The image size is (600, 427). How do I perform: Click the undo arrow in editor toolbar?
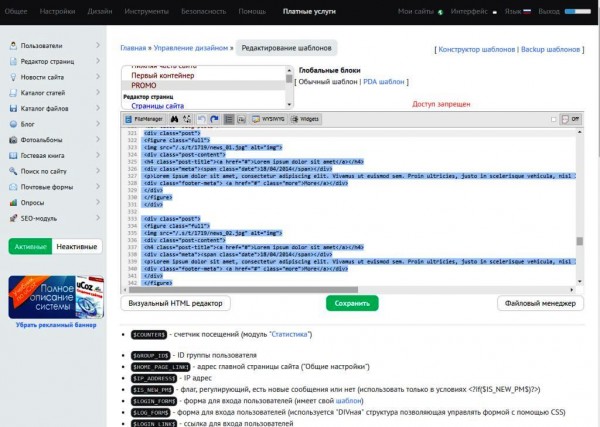click(x=201, y=119)
